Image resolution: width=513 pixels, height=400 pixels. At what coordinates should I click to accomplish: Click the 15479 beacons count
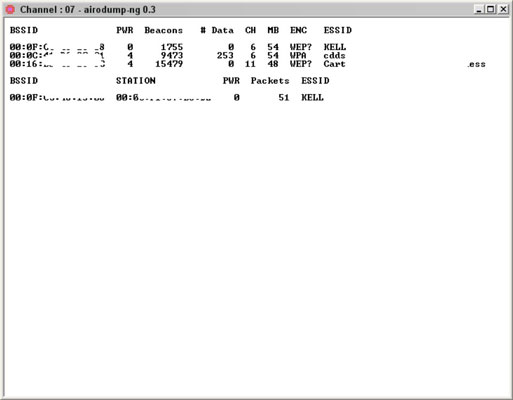coord(169,64)
